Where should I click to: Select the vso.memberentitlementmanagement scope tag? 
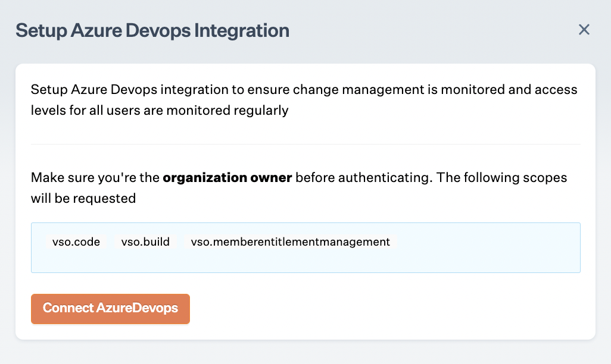pyautogui.click(x=290, y=241)
